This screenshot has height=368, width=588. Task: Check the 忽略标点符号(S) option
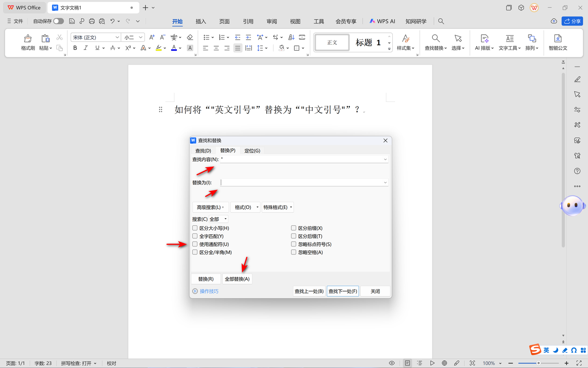(294, 244)
